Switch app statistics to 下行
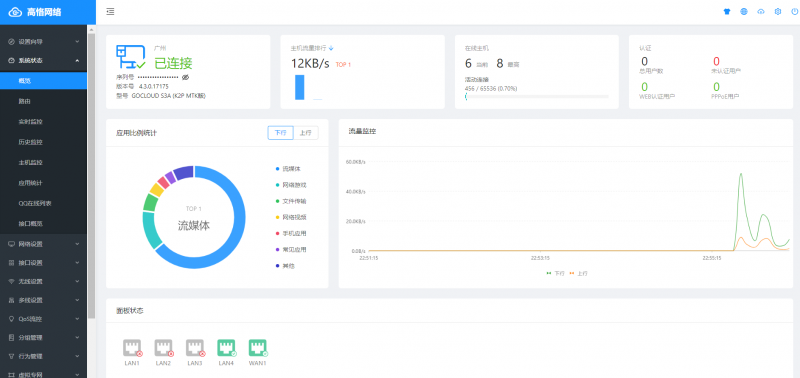800x378 pixels. (x=281, y=133)
